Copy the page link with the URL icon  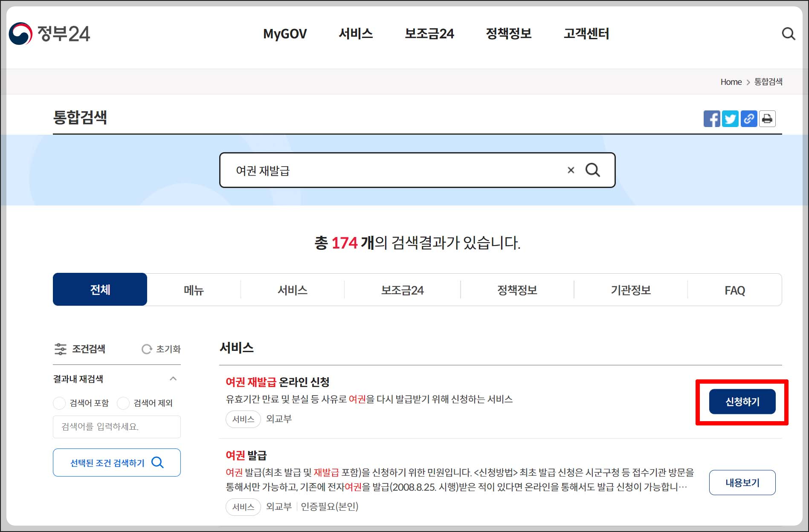(749, 119)
